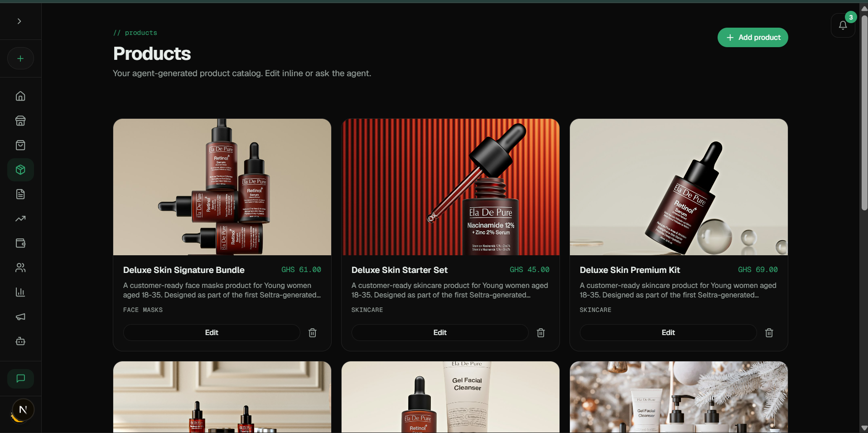Open the Gel Facial Cleanser bottom-row image
This screenshot has height=433, width=868.
coord(450,397)
